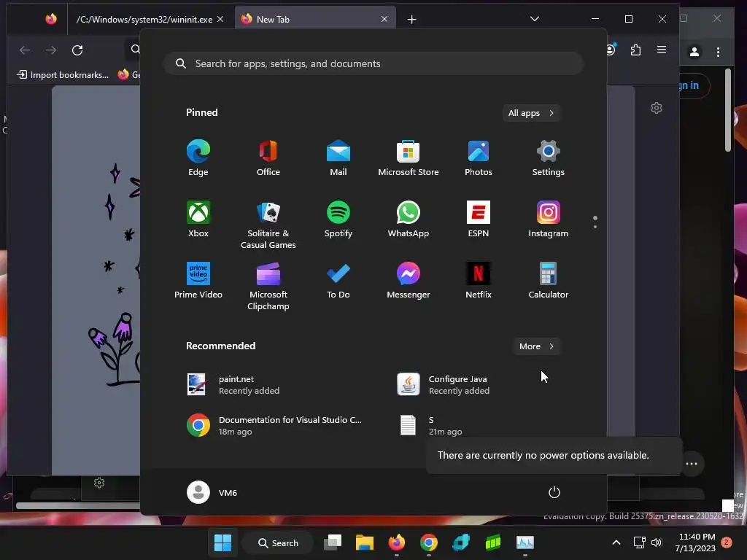Open Chrome's three-dot menu
This screenshot has width=747, height=560.
click(718, 52)
